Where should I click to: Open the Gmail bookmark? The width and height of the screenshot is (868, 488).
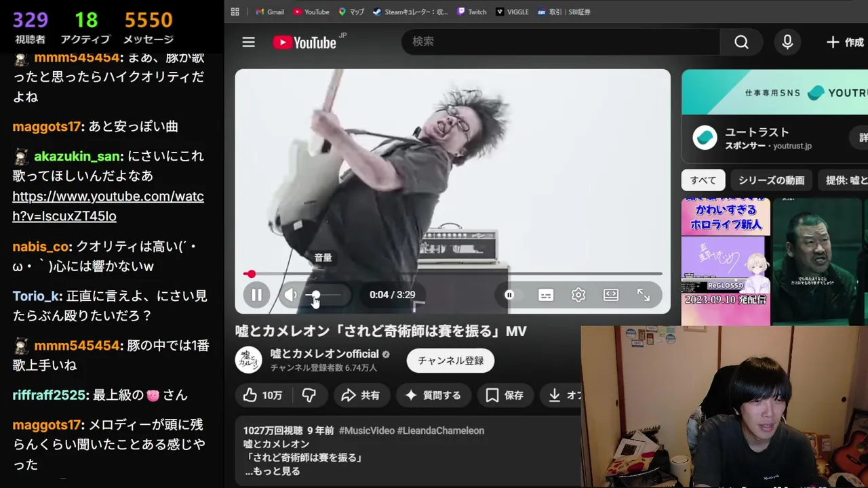[x=270, y=12]
